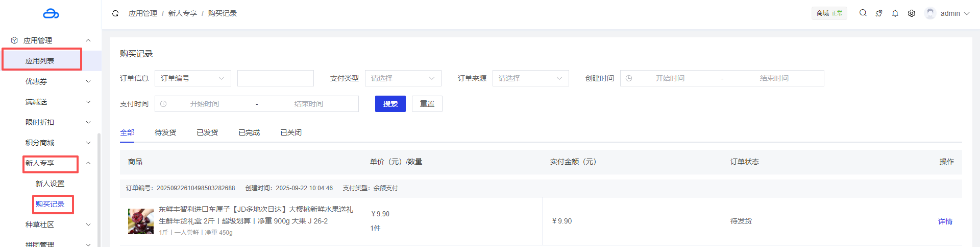Open the search magnifier in the header
The image size is (980, 247).
coord(863,13)
